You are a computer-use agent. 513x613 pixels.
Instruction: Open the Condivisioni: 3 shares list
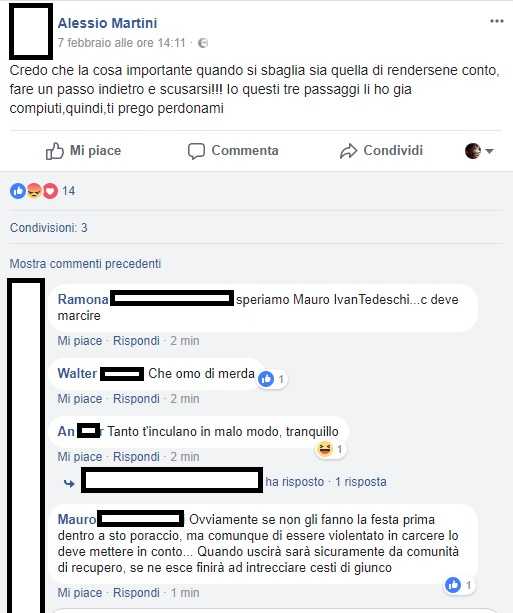(48, 228)
